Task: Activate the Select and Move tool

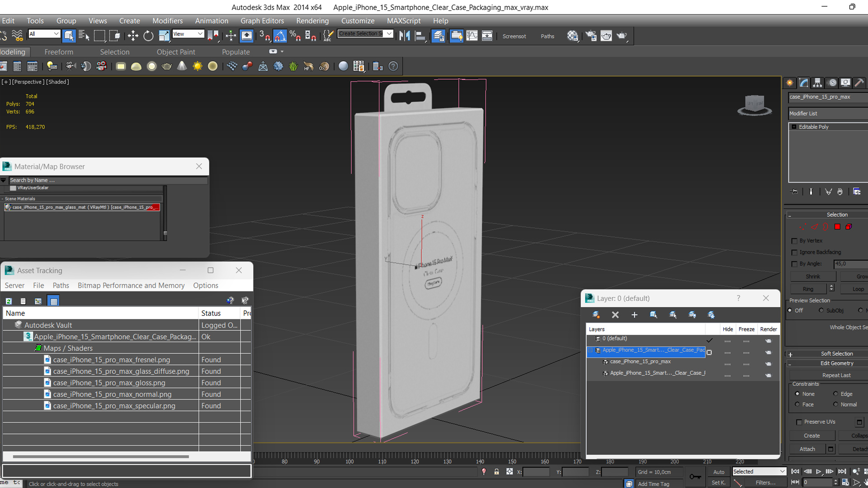Action: 133,36
